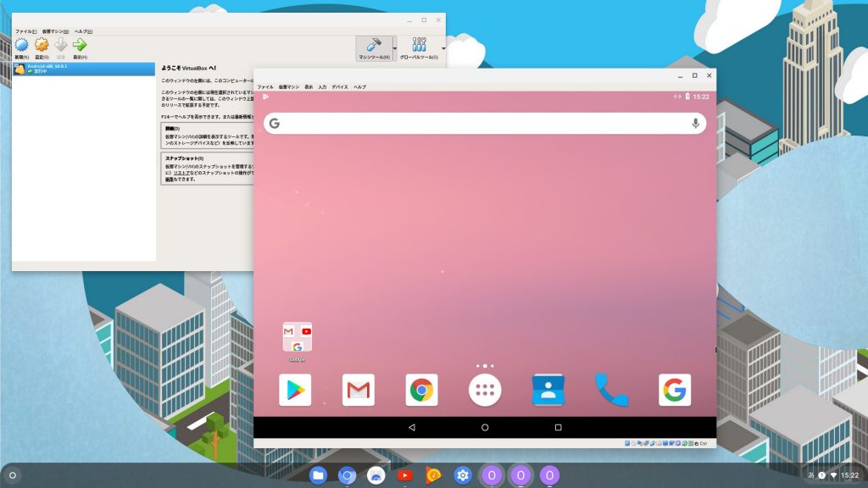
Task: Launch Gmail on the Android home screen
Action: pyautogui.click(x=359, y=390)
